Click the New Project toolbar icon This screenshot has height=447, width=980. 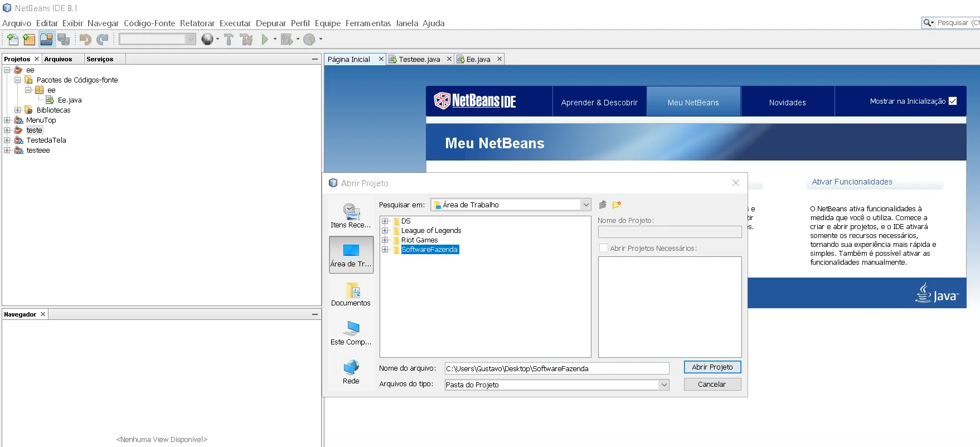pos(29,39)
